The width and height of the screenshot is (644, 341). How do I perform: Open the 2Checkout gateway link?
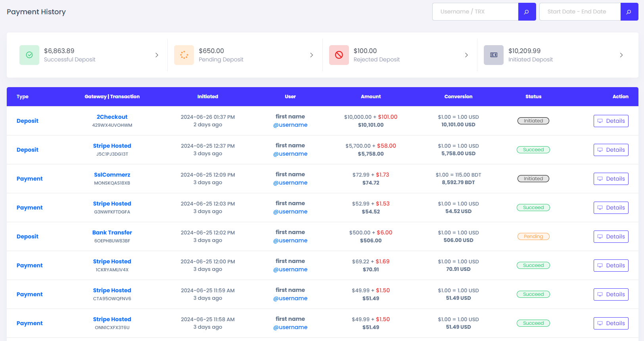click(112, 117)
